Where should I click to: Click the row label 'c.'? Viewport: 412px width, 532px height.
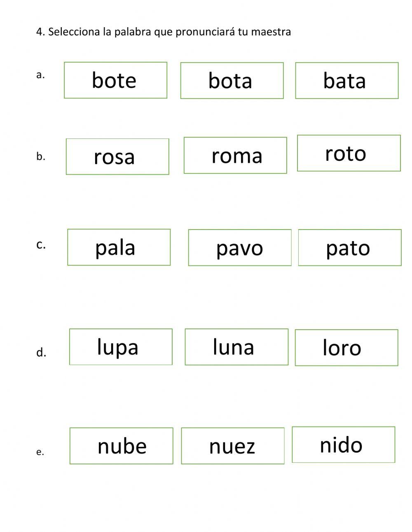(41, 245)
